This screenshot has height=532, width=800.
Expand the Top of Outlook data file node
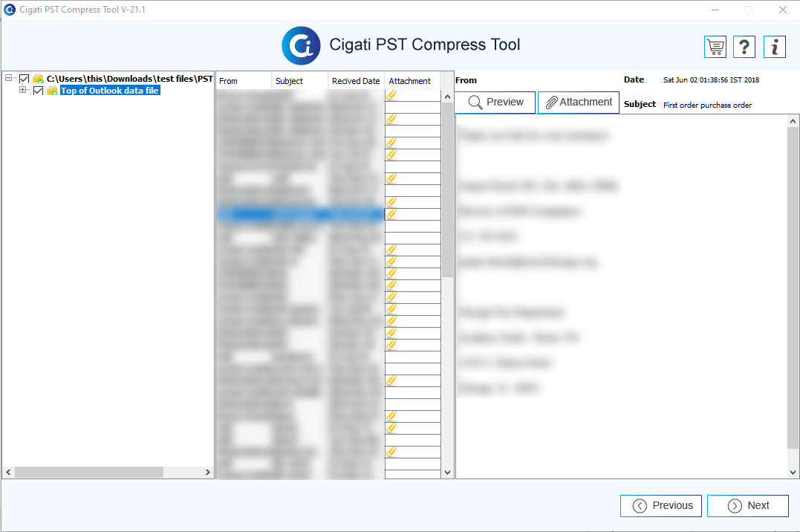[23, 90]
